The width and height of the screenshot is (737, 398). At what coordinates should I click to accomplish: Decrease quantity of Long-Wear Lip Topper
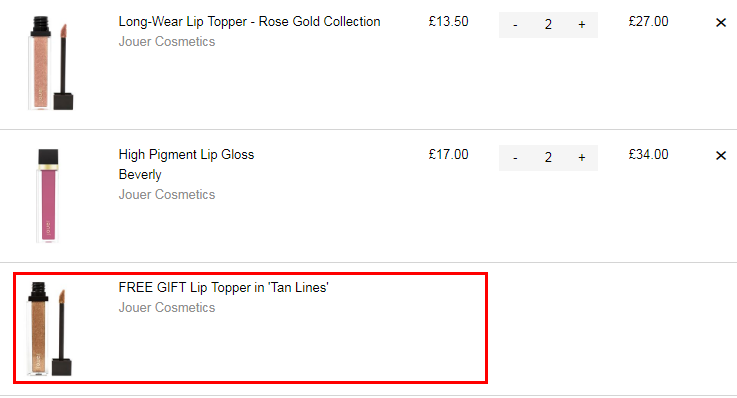(x=515, y=24)
